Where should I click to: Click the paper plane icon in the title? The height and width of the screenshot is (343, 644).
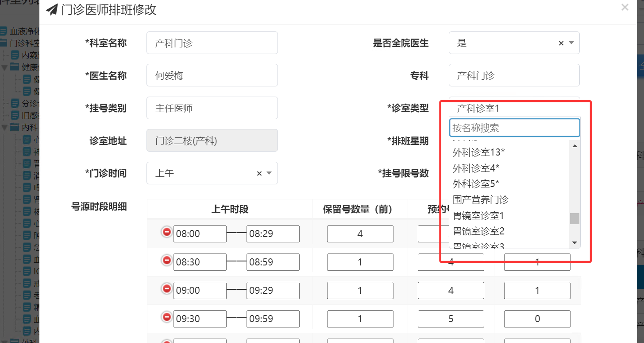pyautogui.click(x=52, y=10)
